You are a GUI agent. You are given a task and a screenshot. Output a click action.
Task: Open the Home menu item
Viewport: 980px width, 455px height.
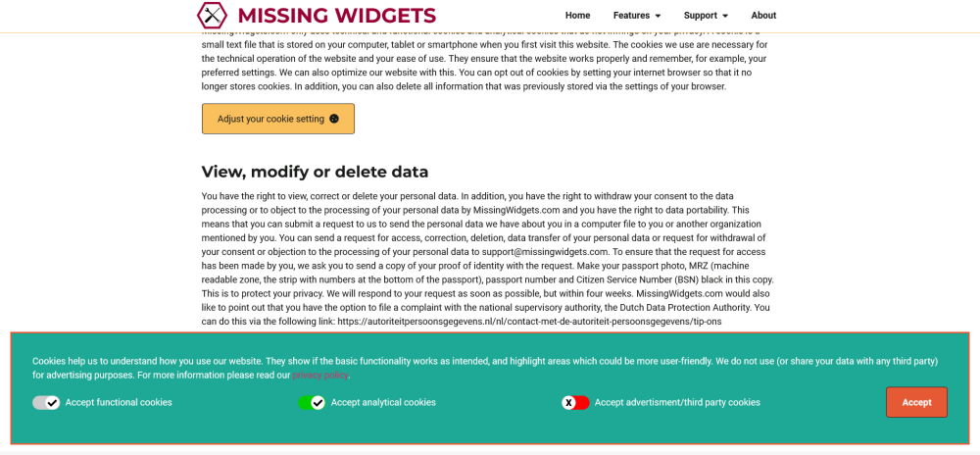tap(577, 16)
